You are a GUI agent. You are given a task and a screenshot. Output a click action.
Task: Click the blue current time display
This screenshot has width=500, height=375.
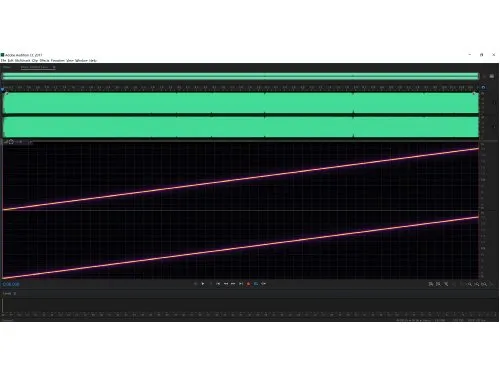(x=11, y=284)
